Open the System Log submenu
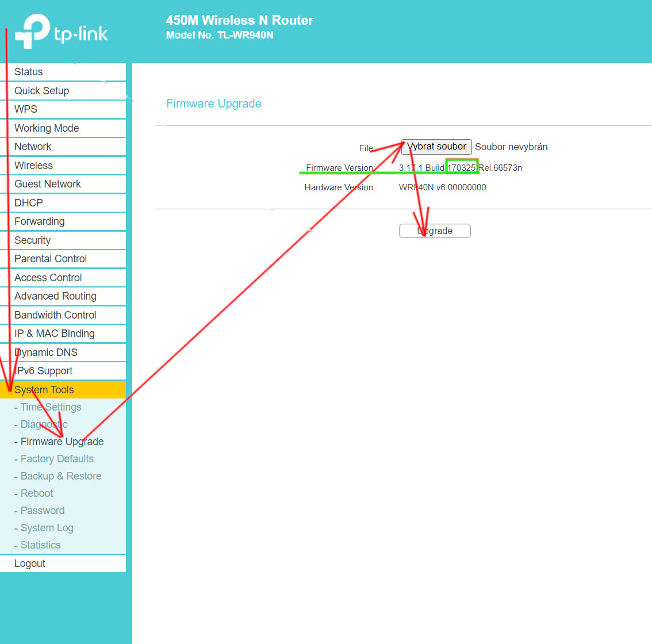This screenshot has width=652, height=644. click(x=47, y=528)
